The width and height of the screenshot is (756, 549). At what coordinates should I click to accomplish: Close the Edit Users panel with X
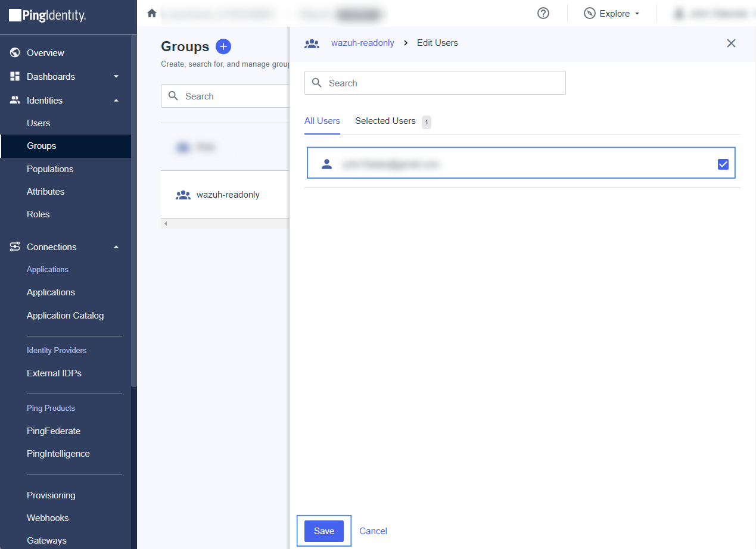pyautogui.click(x=731, y=43)
